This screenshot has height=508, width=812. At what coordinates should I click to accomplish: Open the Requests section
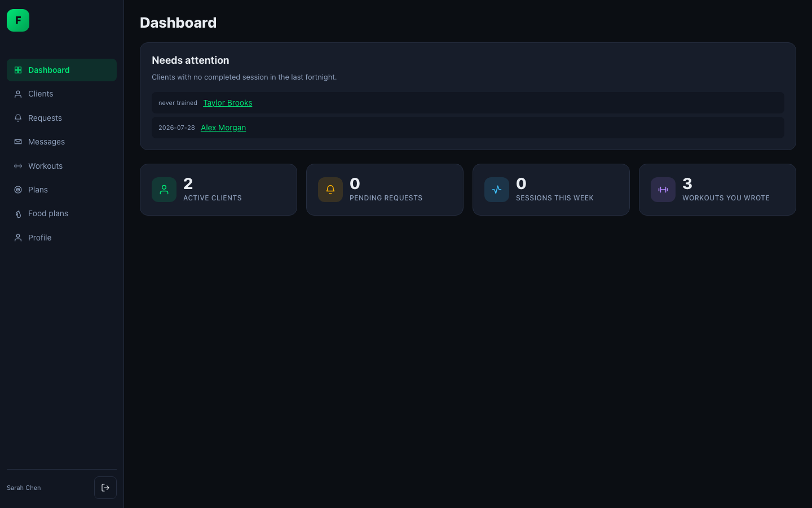pos(61,118)
